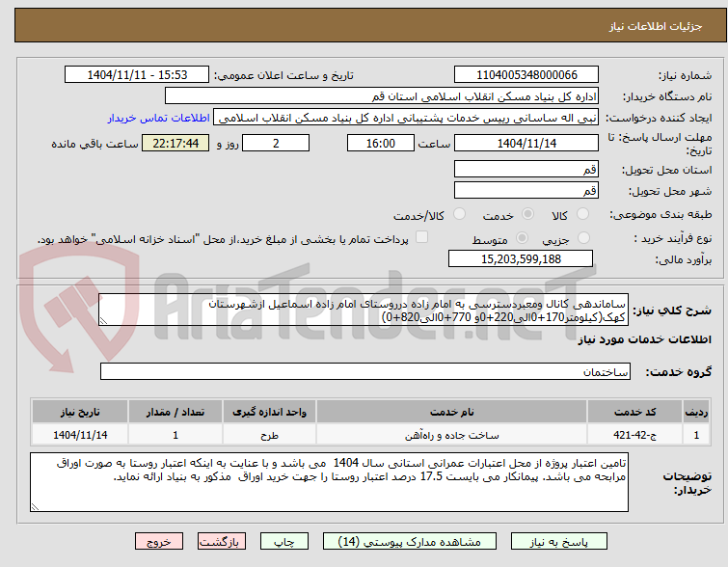Click the پاسخ به نیاز button
This screenshot has width=728, height=567.
(559, 542)
